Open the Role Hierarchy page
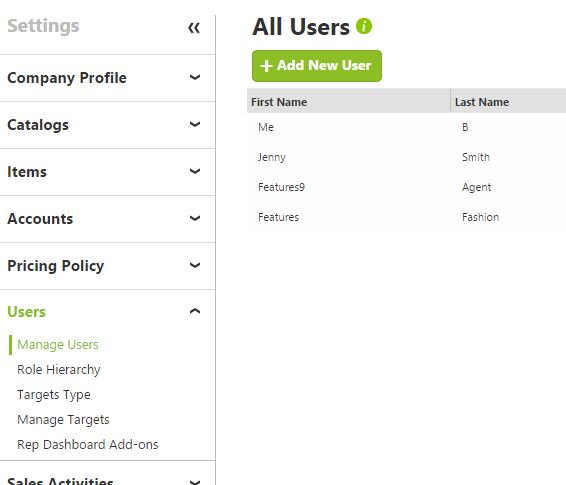566x485 pixels. [58, 370]
